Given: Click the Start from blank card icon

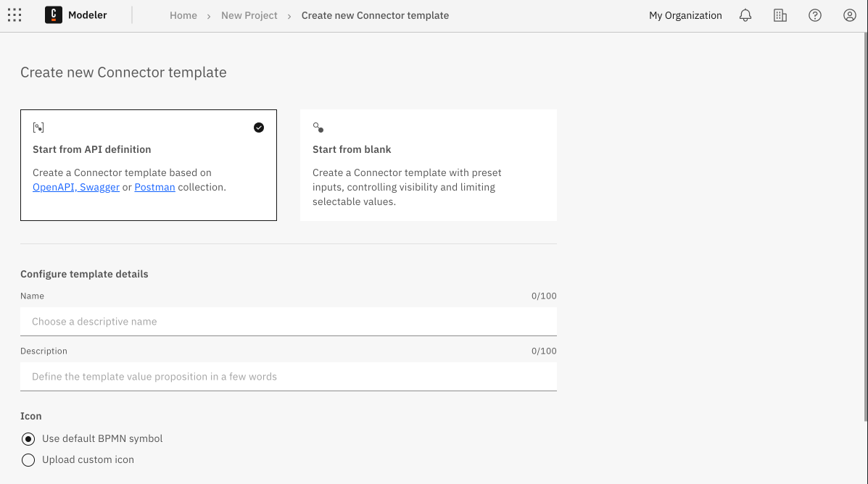Looking at the screenshot, I should click(x=318, y=127).
